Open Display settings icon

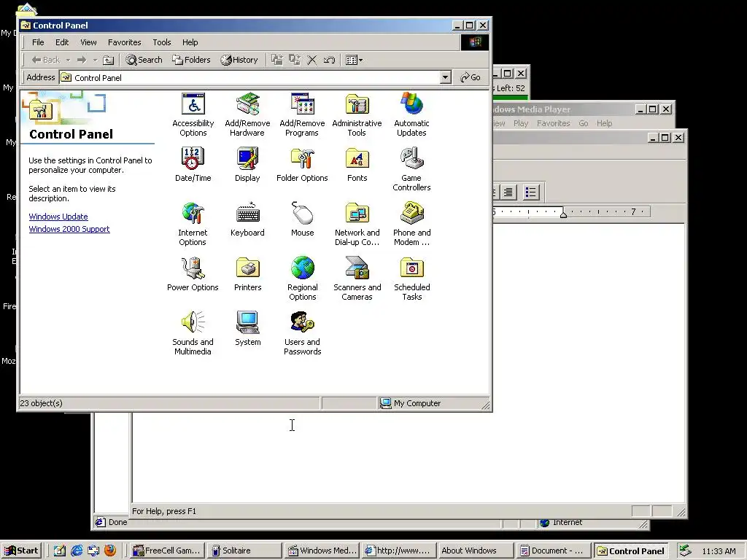click(247, 164)
